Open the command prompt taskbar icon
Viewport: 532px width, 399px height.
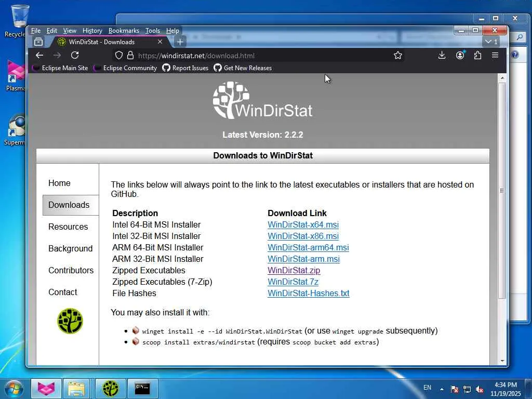142,389
